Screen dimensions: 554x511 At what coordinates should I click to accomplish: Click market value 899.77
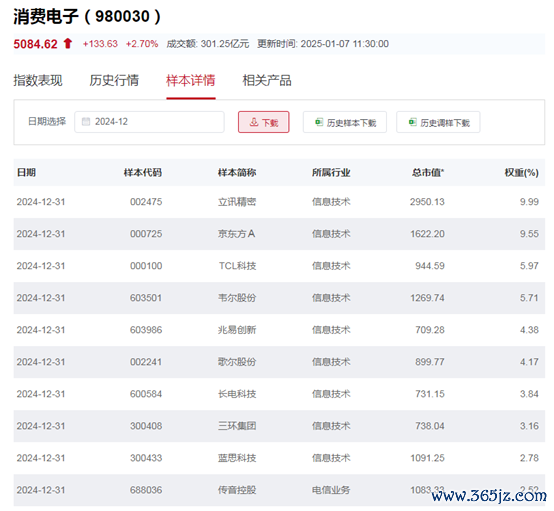click(430, 362)
